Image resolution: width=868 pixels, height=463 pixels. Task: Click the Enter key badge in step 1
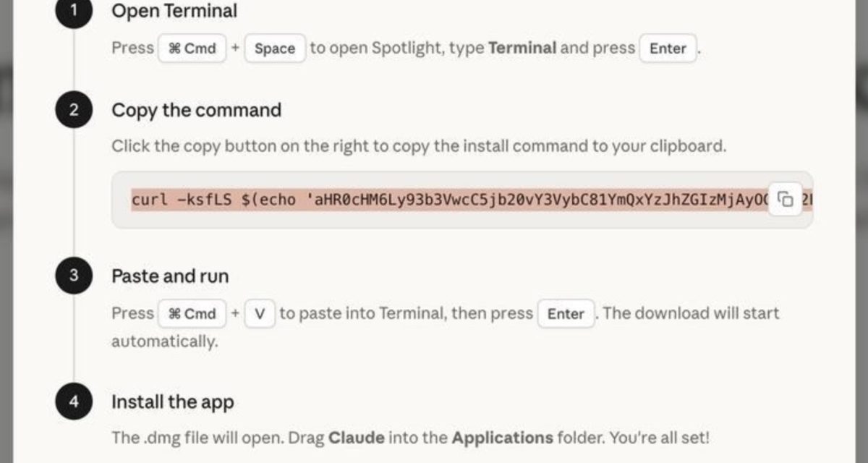668,48
